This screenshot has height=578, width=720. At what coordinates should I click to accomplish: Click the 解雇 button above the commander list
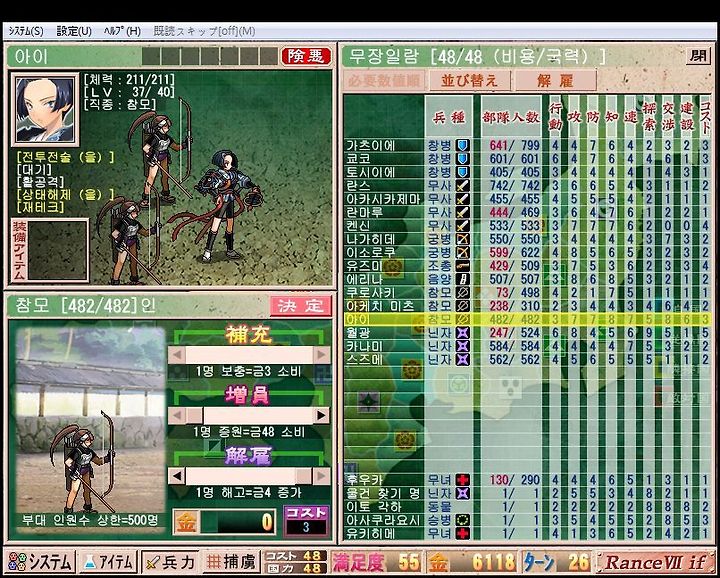[x=556, y=81]
